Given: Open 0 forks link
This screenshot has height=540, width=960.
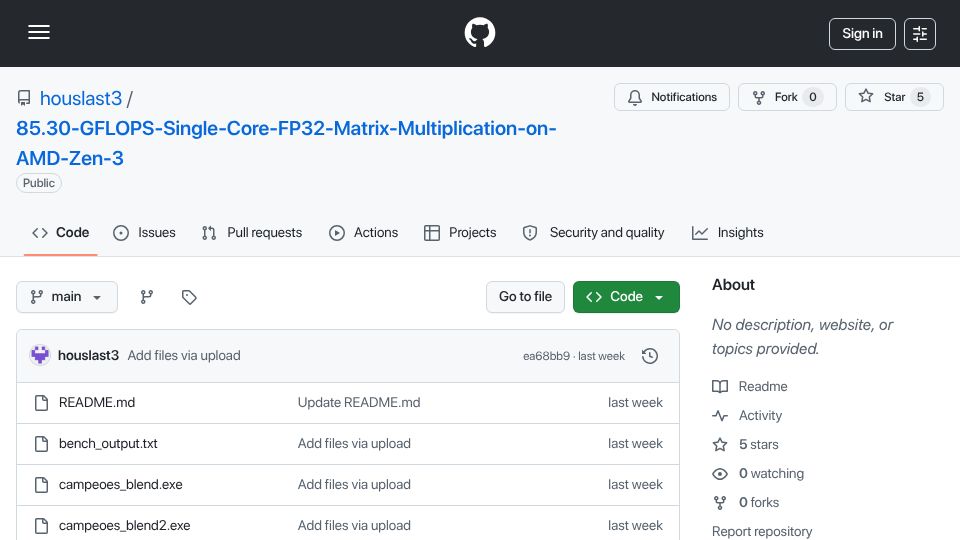Looking at the screenshot, I should (746, 503).
